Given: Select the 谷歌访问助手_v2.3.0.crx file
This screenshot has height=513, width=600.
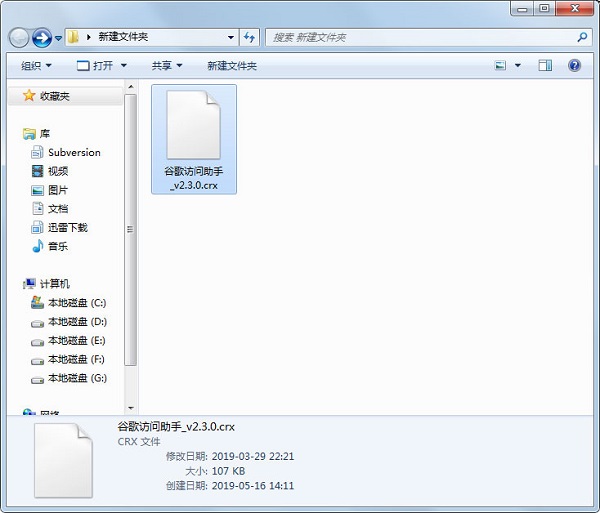Looking at the screenshot, I should coord(194,138).
